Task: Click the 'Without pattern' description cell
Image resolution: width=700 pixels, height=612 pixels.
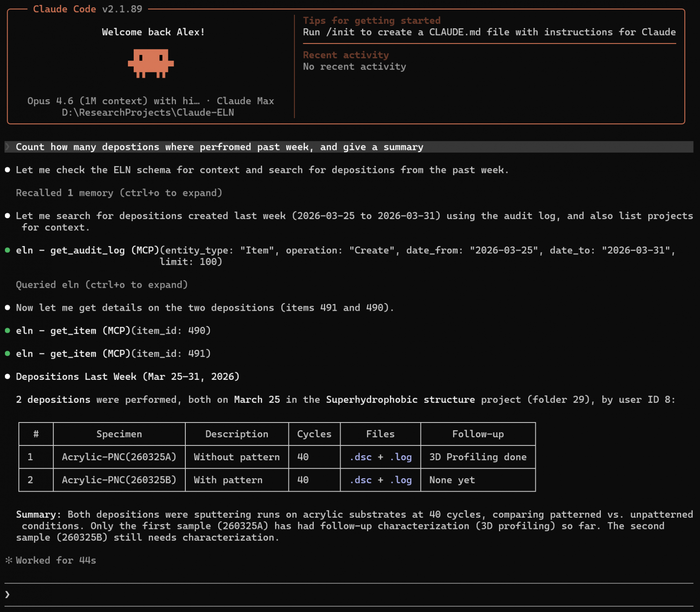Action: (x=237, y=457)
